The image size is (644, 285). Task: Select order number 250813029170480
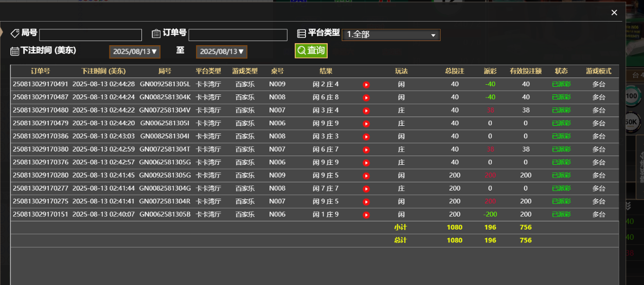[x=40, y=110]
